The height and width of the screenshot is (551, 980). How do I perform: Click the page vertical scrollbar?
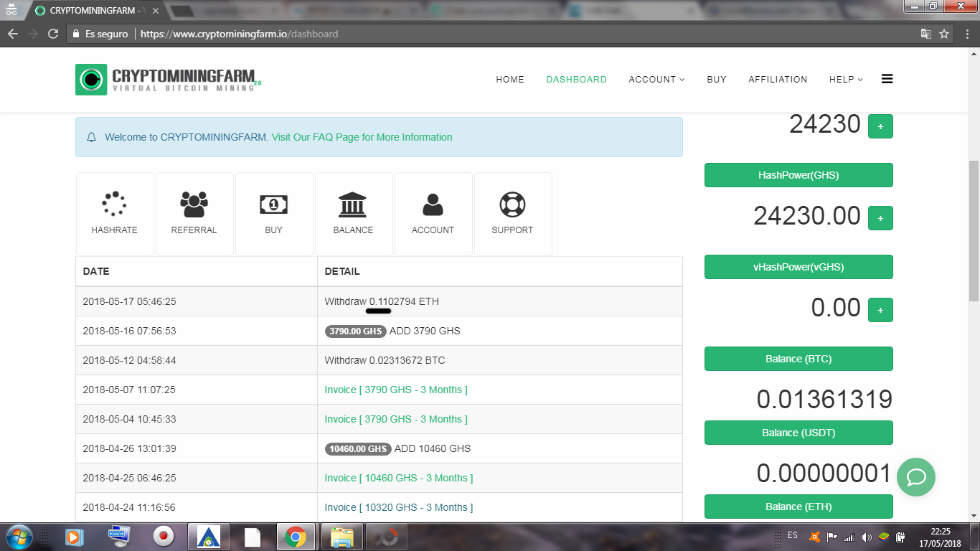tap(974, 230)
